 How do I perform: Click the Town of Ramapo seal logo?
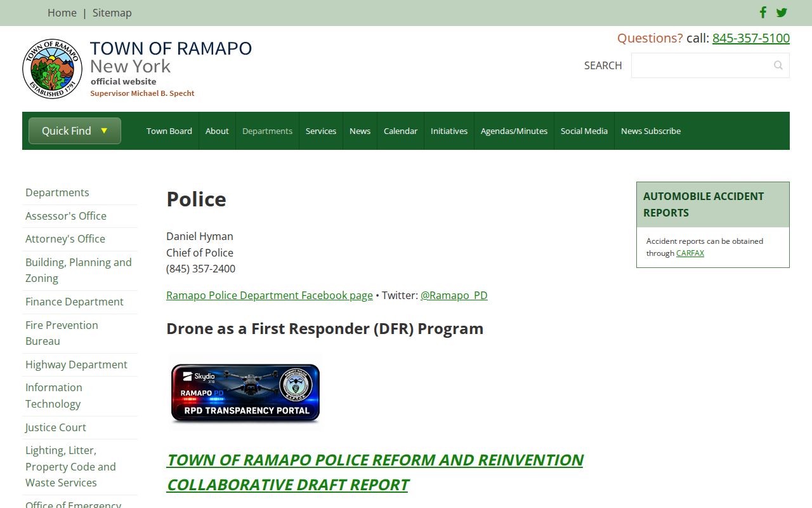click(x=52, y=69)
